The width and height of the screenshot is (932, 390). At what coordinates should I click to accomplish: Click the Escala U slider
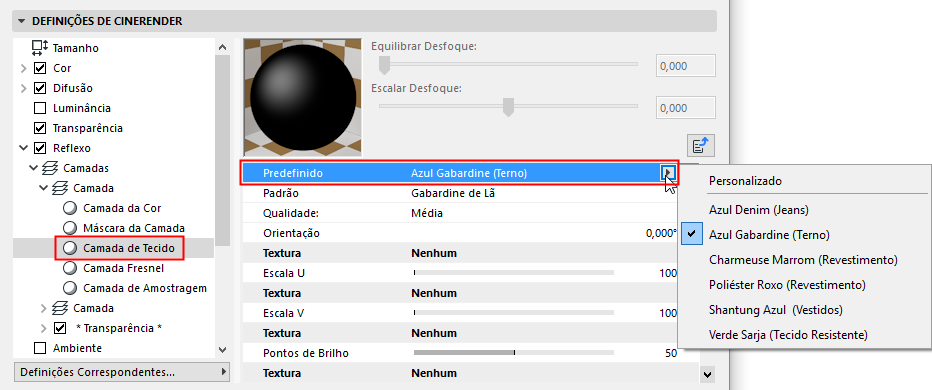514,273
